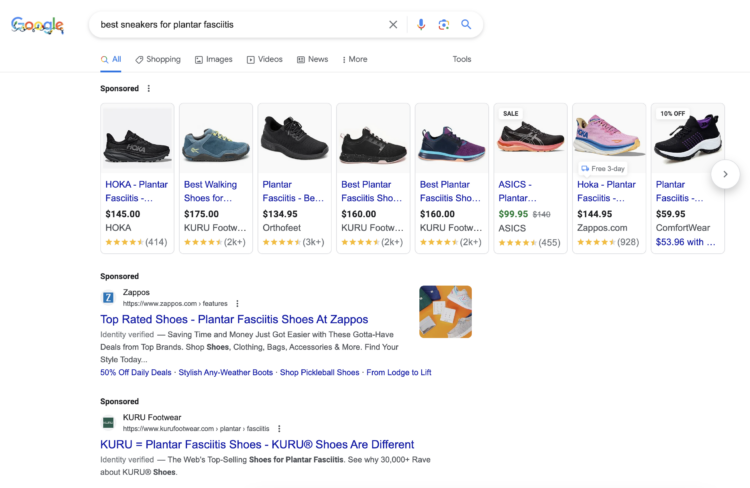Advance the shopping carousel with next arrow
The width and height of the screenshot is (750, 488).
point(725,174)
